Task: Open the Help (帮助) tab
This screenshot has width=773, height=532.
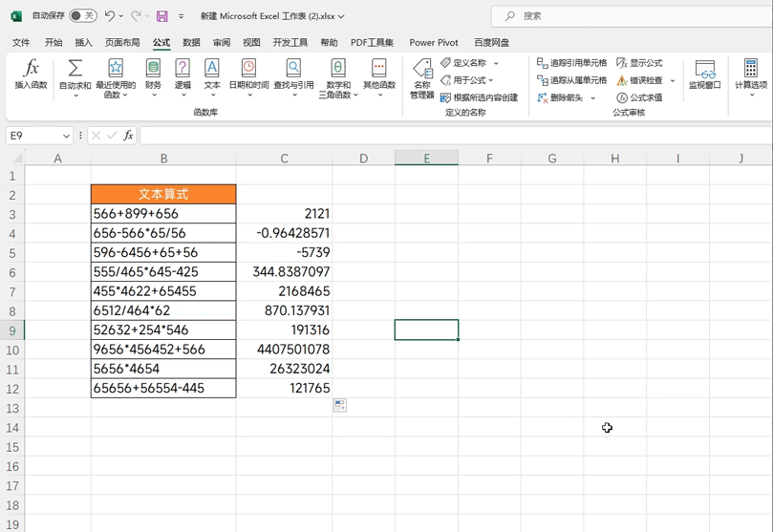Action: [329, 43]
